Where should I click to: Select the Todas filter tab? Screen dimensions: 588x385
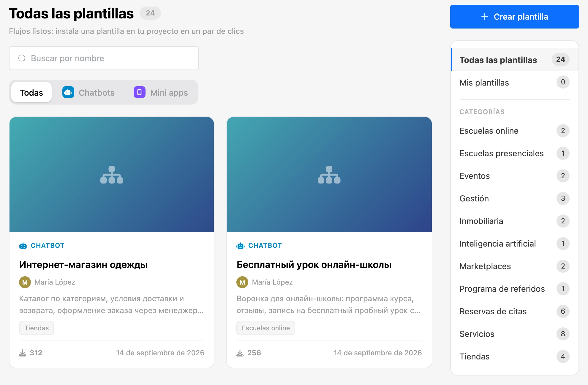click(31, 92)
